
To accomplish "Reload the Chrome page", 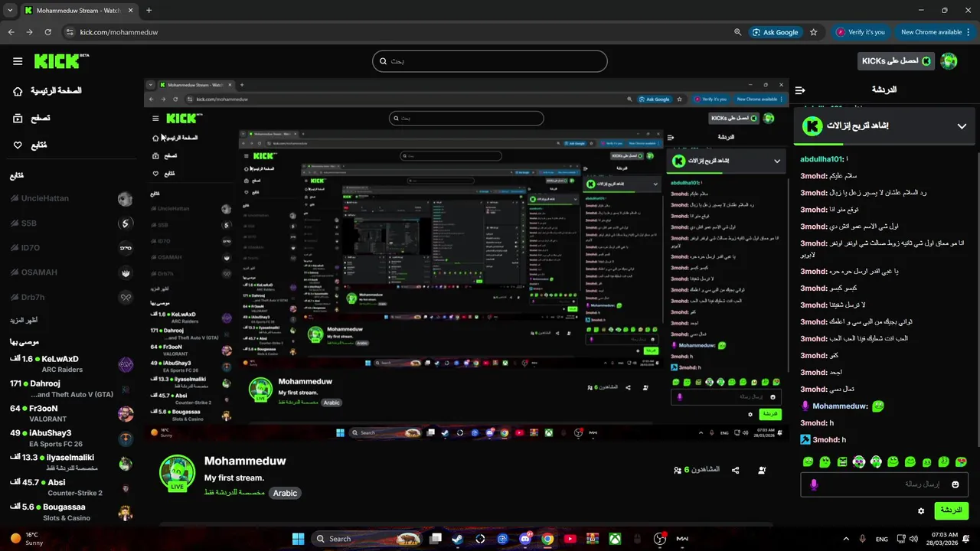I will tap(47, 32).
